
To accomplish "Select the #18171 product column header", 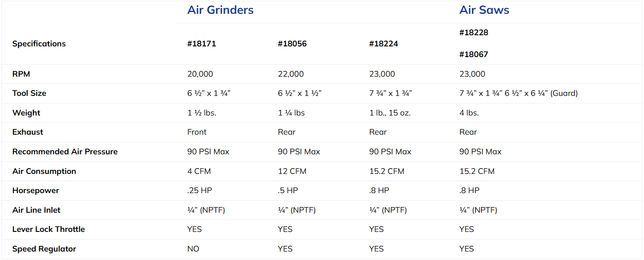I will click(202, 44).
